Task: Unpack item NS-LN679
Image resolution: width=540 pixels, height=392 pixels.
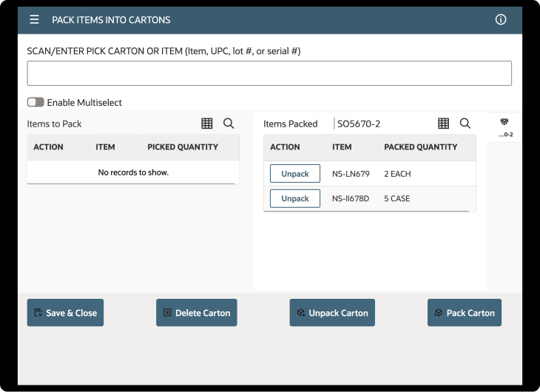Action: pyautogui.click(x=295, y=174)
